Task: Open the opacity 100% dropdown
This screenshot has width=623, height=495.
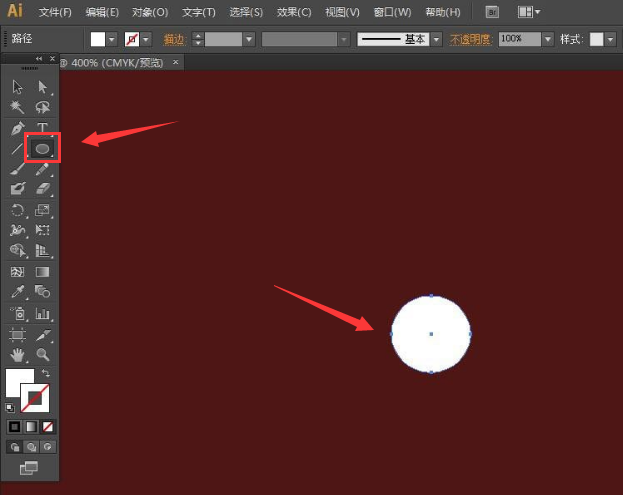Action: [547, 39]
